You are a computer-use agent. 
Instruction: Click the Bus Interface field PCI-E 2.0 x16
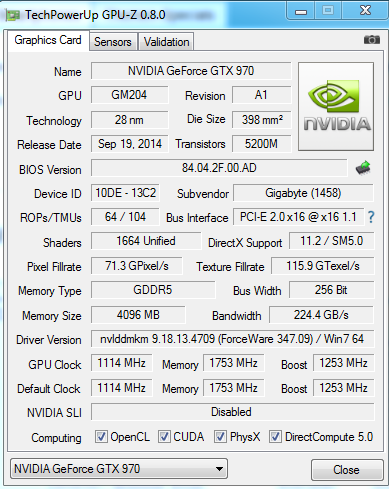[298, 217]
